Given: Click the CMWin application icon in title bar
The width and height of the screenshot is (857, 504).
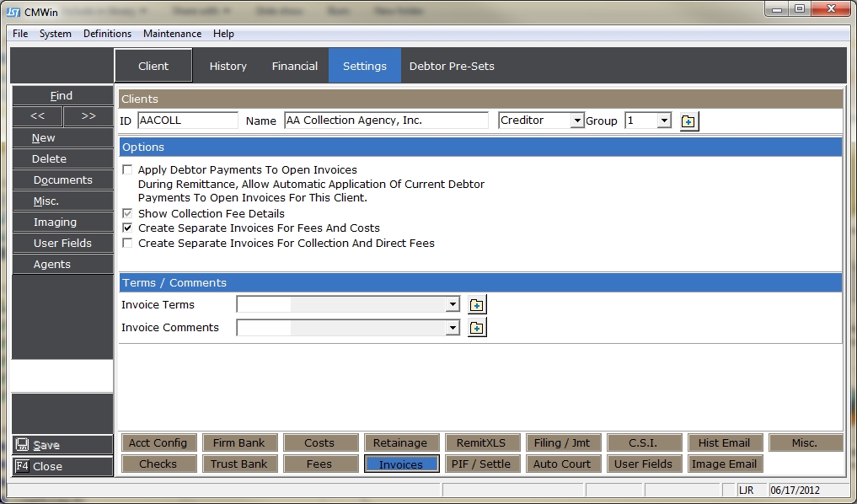Looking at the screenshot, I should [x=13, y=13].
